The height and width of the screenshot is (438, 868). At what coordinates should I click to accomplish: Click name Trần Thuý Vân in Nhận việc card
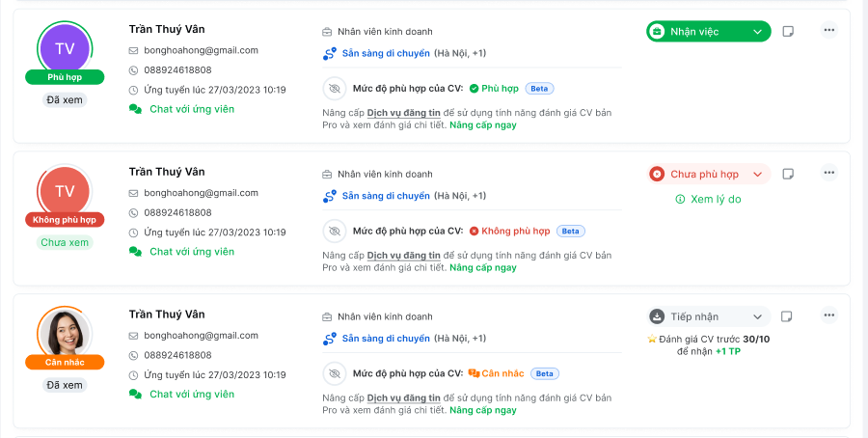pyautogui.click(x=167, y=29)
